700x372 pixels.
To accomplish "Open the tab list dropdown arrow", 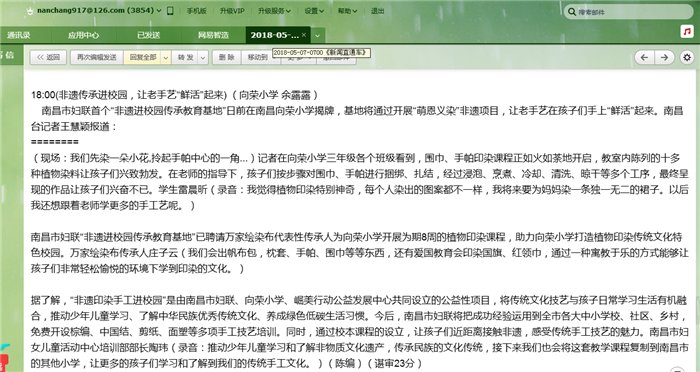I will click(317, 35).
